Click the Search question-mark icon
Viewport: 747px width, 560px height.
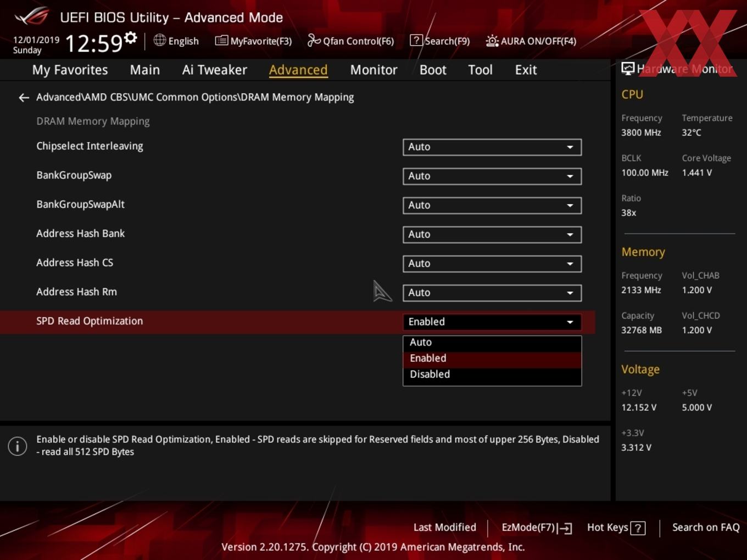(416, 41)
